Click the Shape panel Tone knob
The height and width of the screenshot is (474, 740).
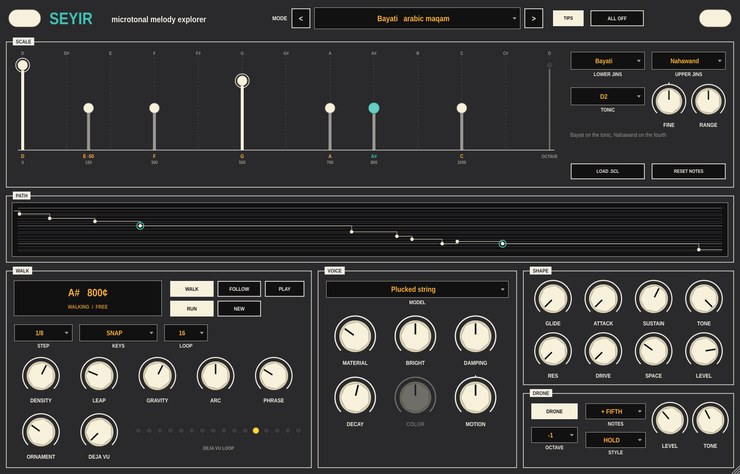click(x=704, y=299)
